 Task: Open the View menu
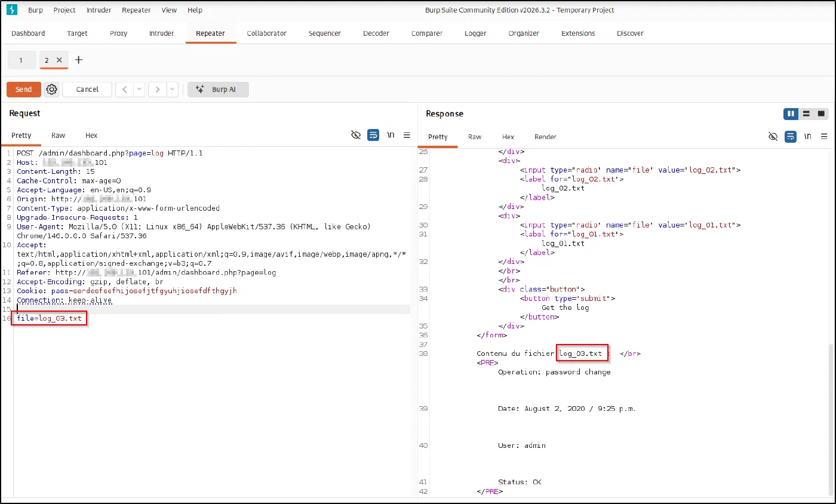(169, 10)
